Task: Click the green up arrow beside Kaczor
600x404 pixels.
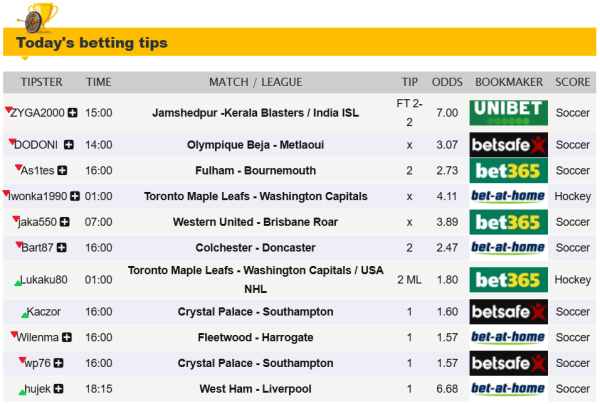Action: pos(22,315)
